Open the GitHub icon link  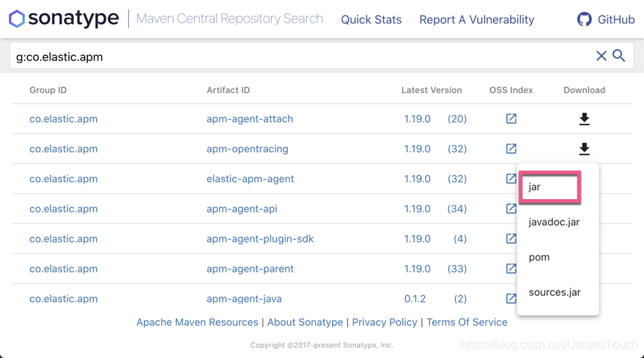click(585, 19)
